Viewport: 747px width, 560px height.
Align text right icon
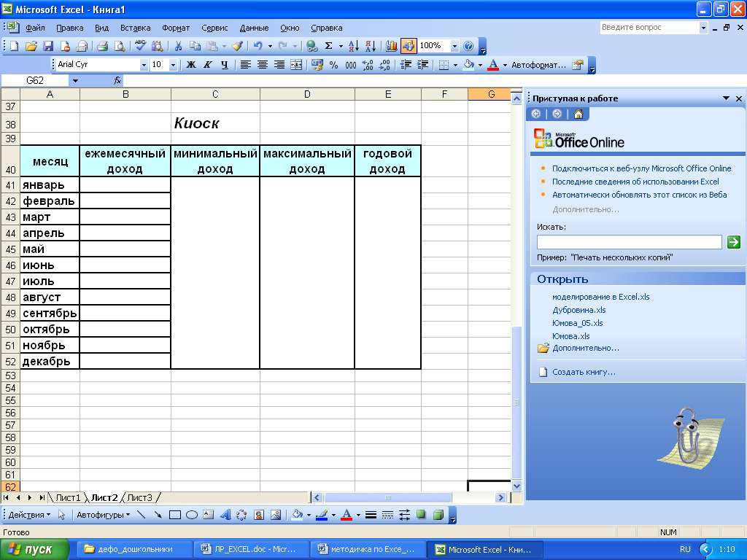(279, 65)
